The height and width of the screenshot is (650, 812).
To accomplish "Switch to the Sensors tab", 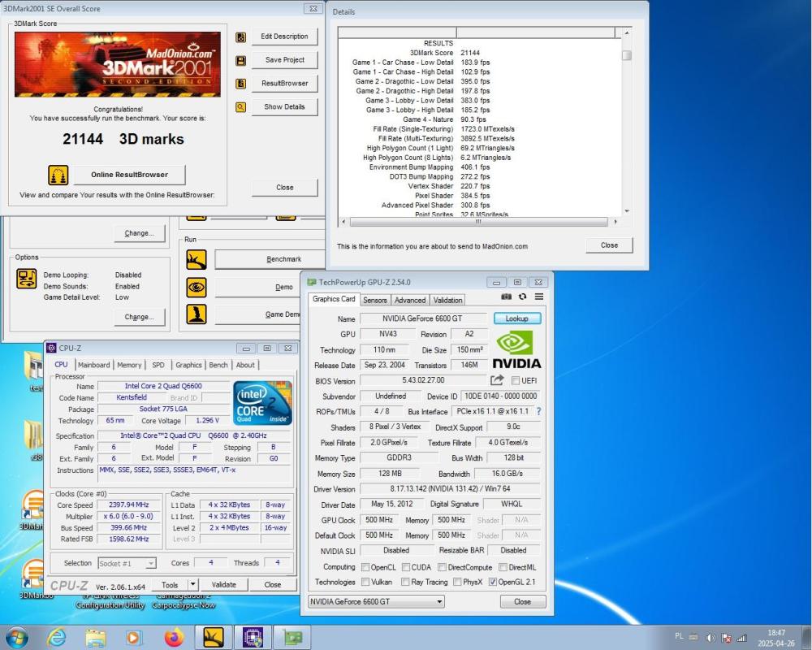I will click(375, 299).
